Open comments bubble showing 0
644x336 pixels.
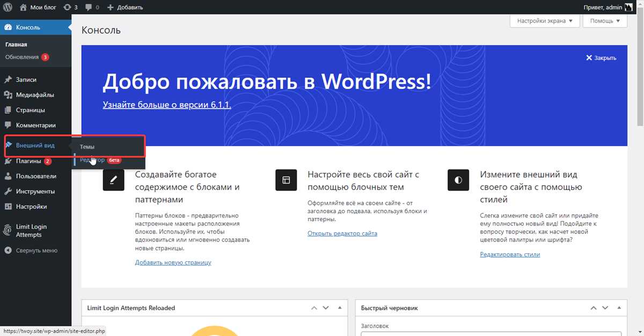(92, 8)
